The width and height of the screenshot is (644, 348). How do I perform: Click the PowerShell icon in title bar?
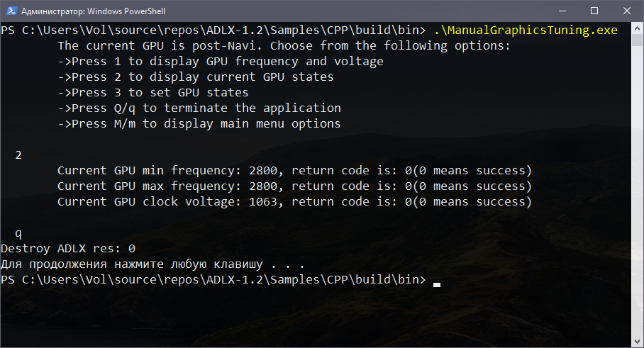pos(10,11)
